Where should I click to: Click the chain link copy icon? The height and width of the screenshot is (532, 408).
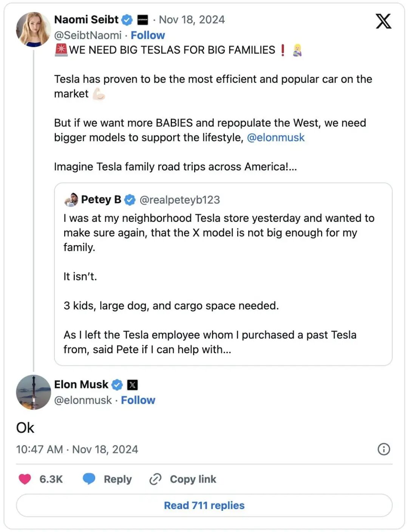click(x=155, y=479)
